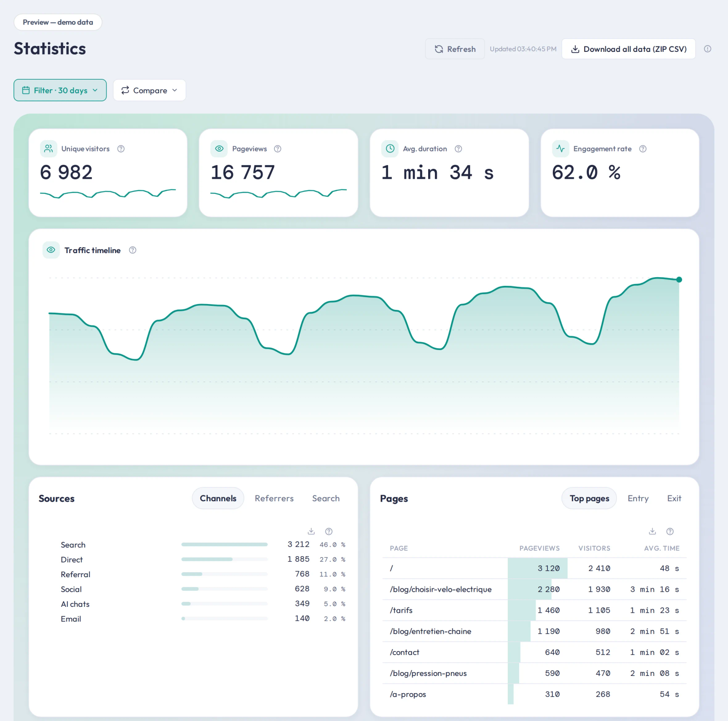Click the Pageviews eye icon

coord(219,149)
